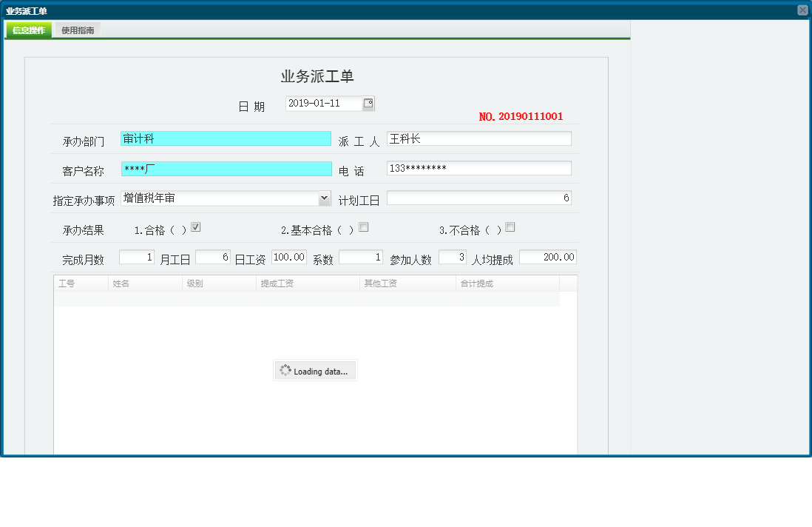The height and width of the screenshot is (527, 812).
Task: Click the 系数 input field
Action: click(360, 256)
